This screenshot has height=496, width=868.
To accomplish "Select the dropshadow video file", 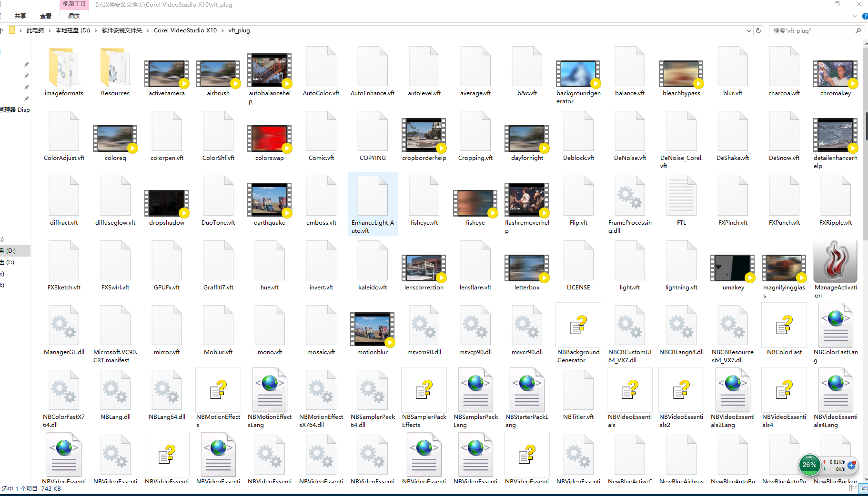I will pos(167,208).
